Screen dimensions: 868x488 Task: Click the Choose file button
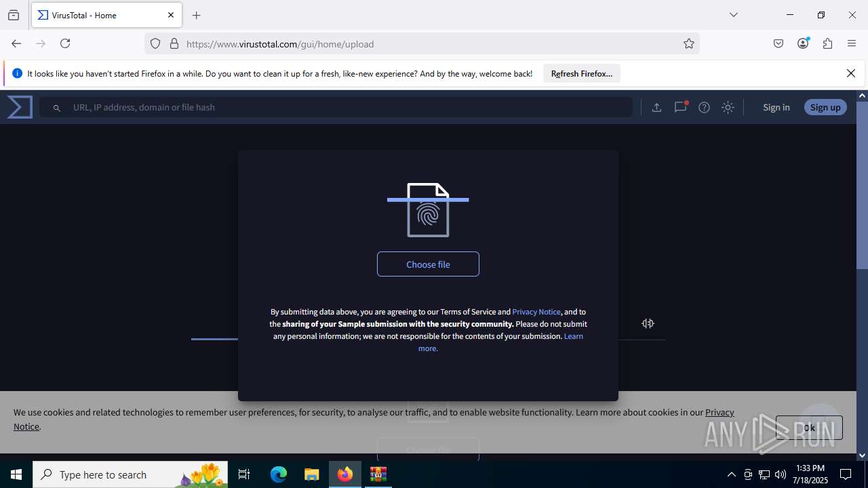[x=428, y=264]
